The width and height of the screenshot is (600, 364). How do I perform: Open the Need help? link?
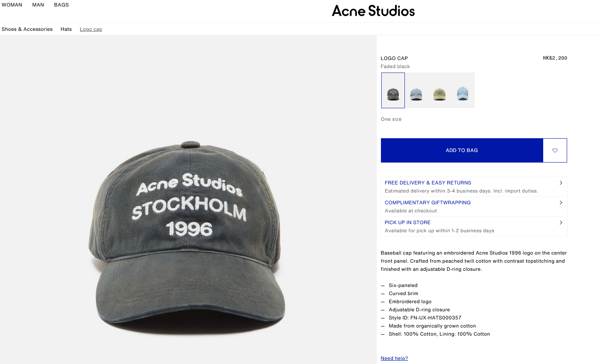point(394,358)
